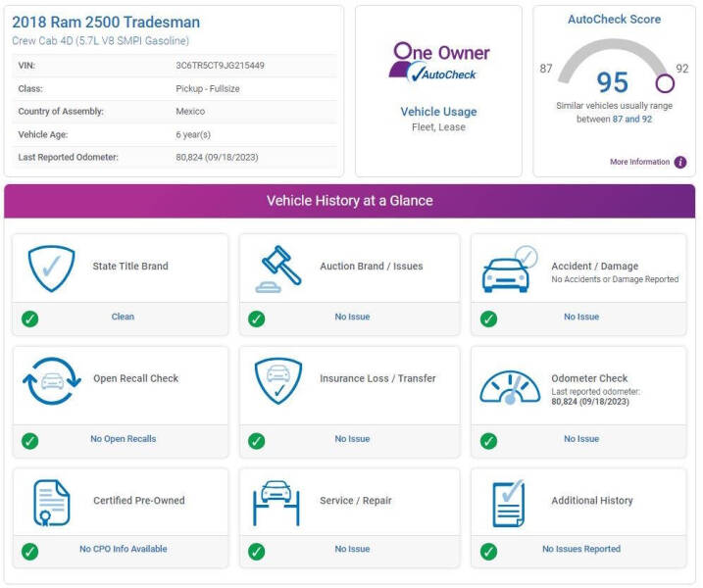
Task: Click green checkmark beside No Issues Reported
Action: tap(488, 551)
